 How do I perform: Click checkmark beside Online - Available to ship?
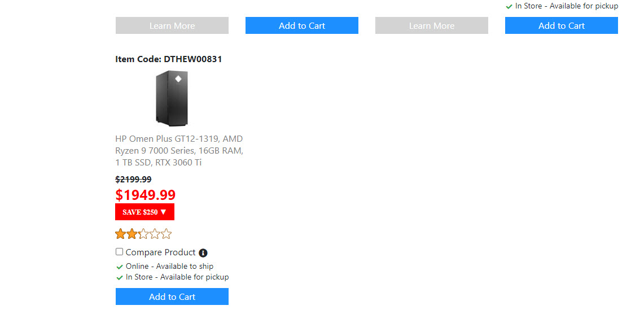pos(120,267)
